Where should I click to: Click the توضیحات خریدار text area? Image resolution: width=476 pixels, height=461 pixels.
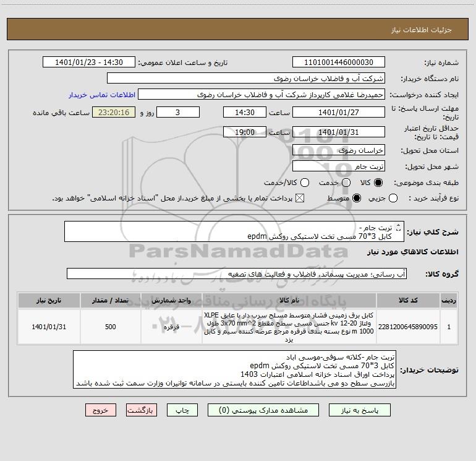[234, 369]
